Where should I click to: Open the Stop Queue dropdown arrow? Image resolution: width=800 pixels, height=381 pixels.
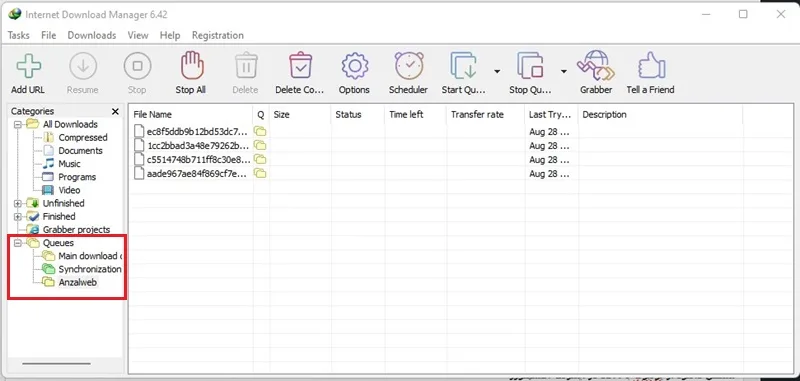[x=564, y=71]
